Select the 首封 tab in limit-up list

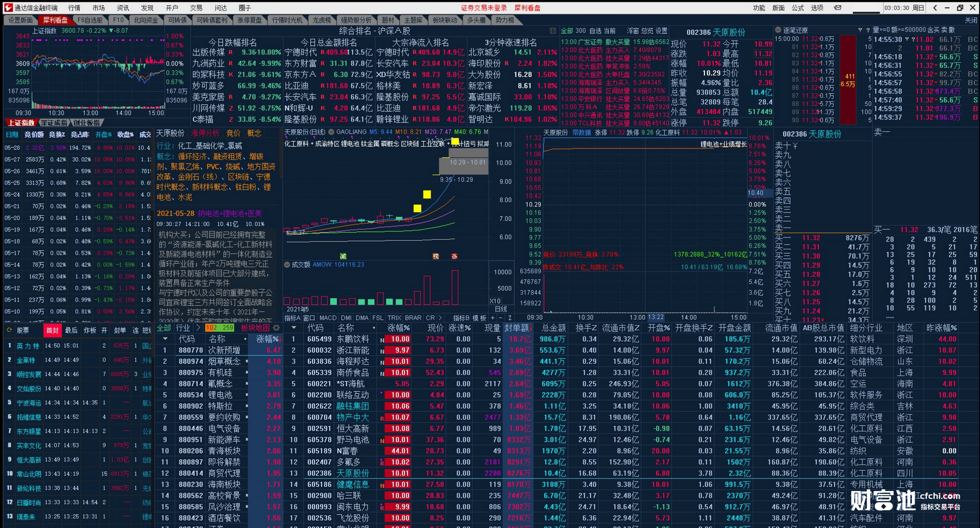pos(52,330)
